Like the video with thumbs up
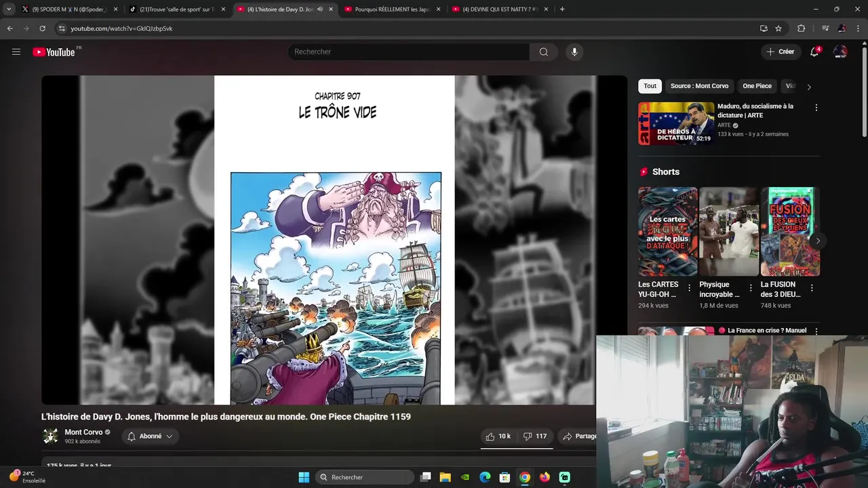Viewport: 868px width, 488px height. pyautogui.click(x=498, y=436)
